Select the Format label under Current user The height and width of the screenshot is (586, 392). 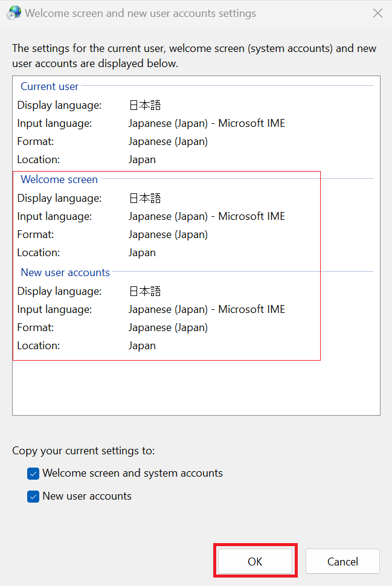point(37,141)
